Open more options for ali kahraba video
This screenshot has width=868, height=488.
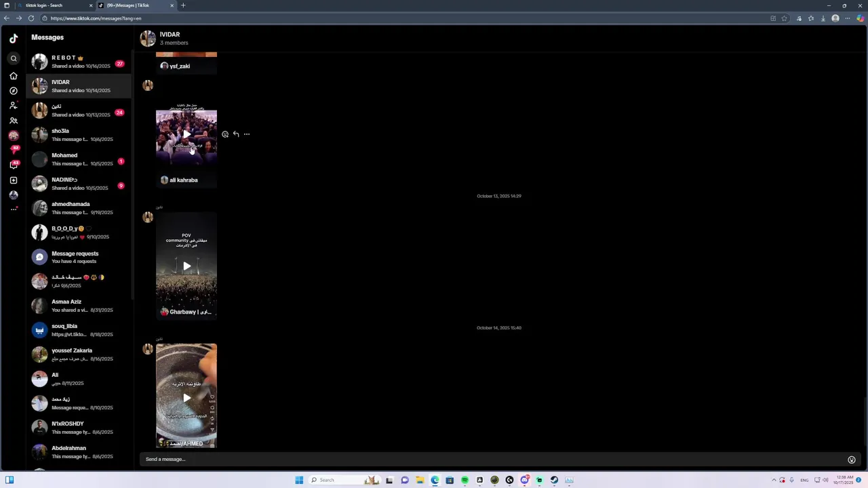coord(247,134)
